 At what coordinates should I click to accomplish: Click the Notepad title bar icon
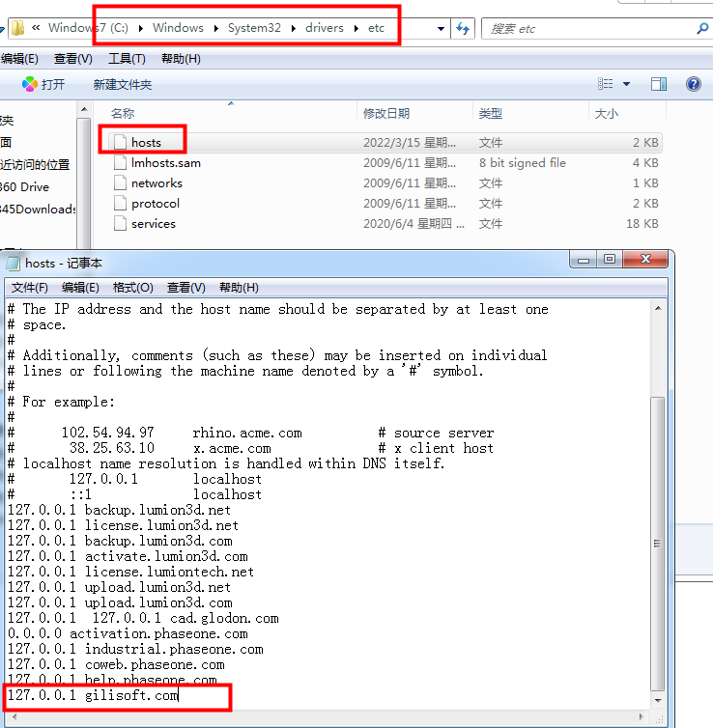13,264
